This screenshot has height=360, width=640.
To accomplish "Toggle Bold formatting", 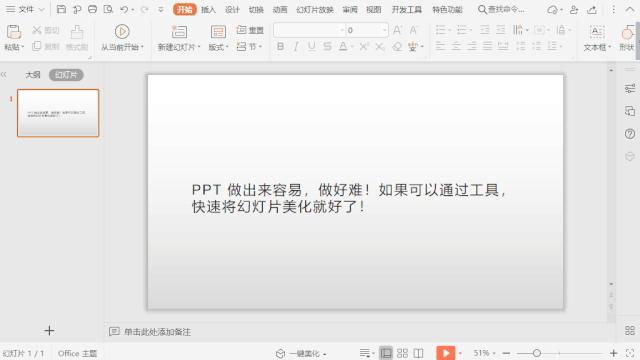I will pyautogui.click(x=280, y=47).
